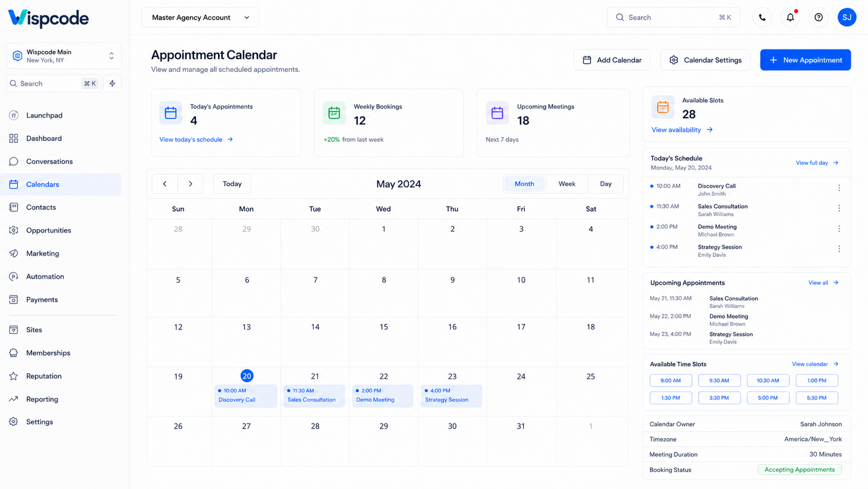Click the View calendar link
The image size is (868, 489).
click(815, 364)
